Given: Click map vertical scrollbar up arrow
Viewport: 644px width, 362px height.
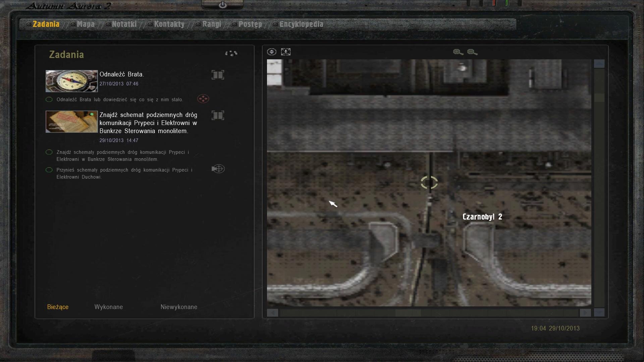Looking at the screenshot, I should (599, 64).
